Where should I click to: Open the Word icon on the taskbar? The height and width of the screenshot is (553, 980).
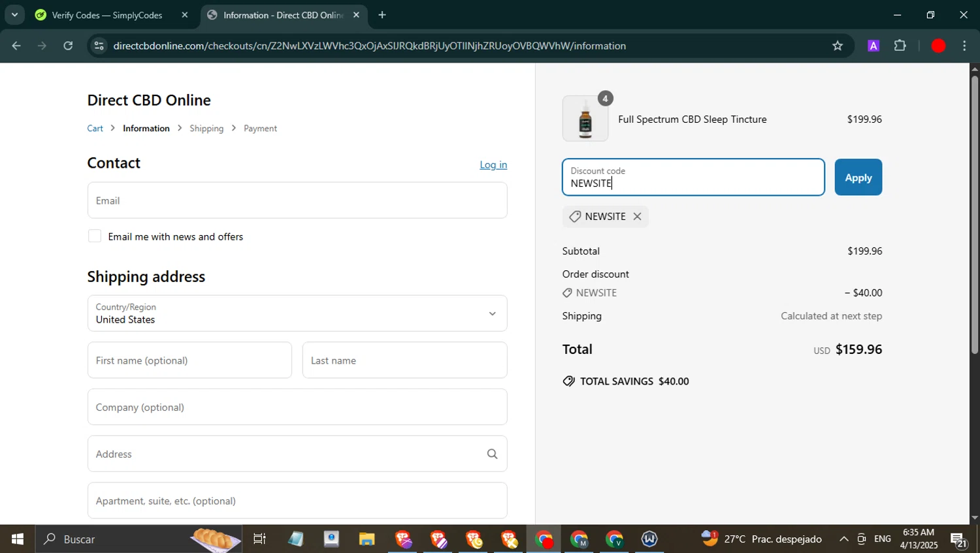point(649,539)
